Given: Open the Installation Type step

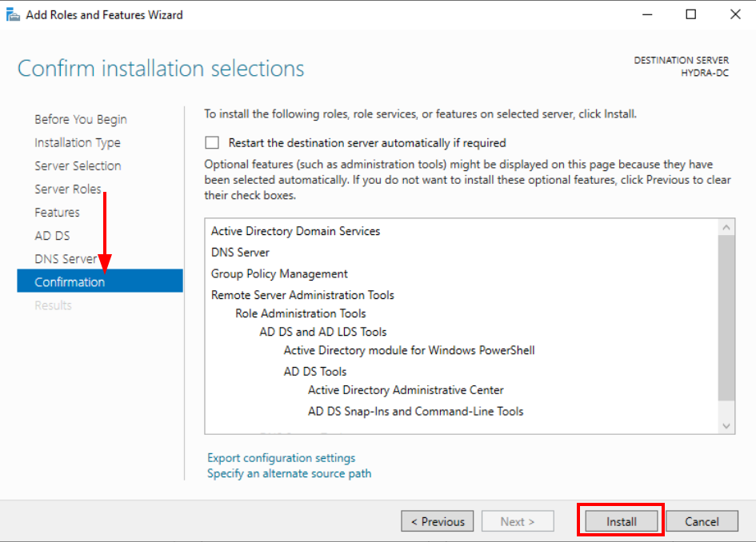Looking at the screenshot, I should click(x=78, y=142).
